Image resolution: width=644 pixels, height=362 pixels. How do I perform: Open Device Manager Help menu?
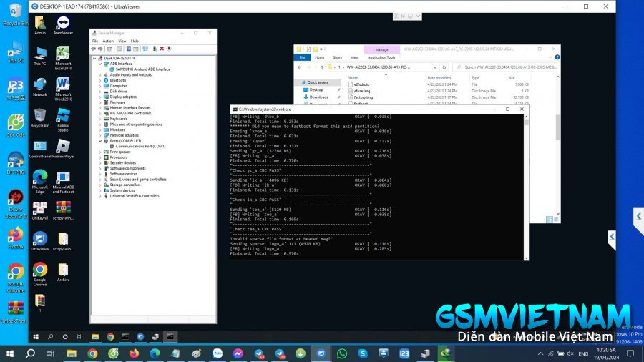coord(135,41)
